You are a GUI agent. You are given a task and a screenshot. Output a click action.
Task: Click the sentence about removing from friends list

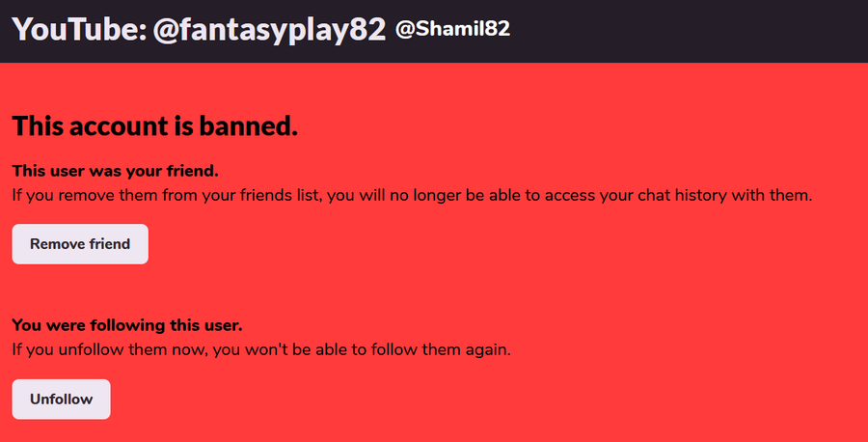pyautogui.click(x=413, y=195)
